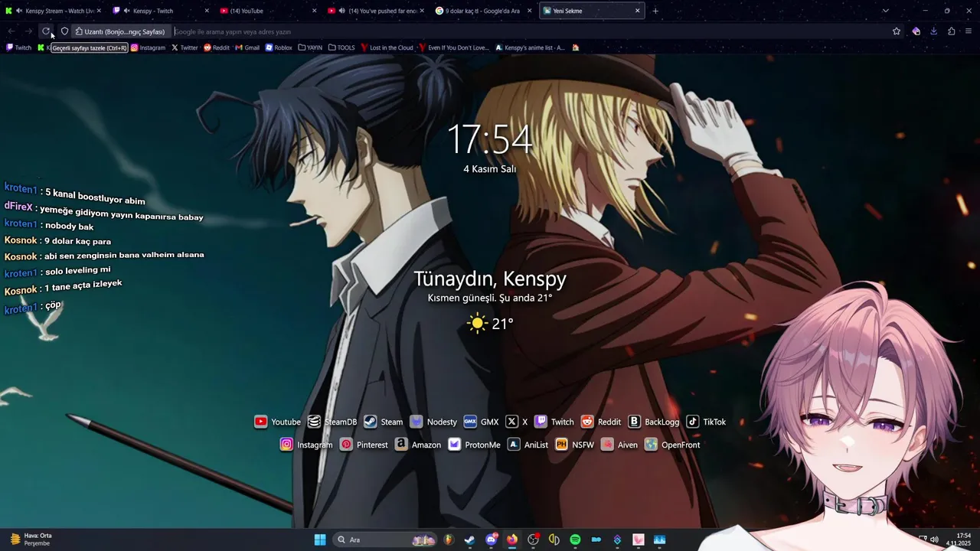Switch to Kenspy - Twitch tab
Screen dimensions: 980x551
point(161,11)
